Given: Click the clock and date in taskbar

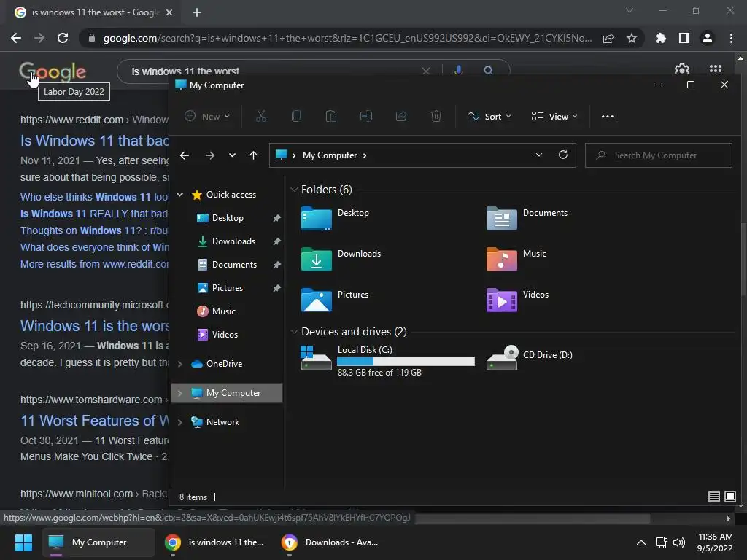Looking at the screenshot, I should tap(715, 542).
